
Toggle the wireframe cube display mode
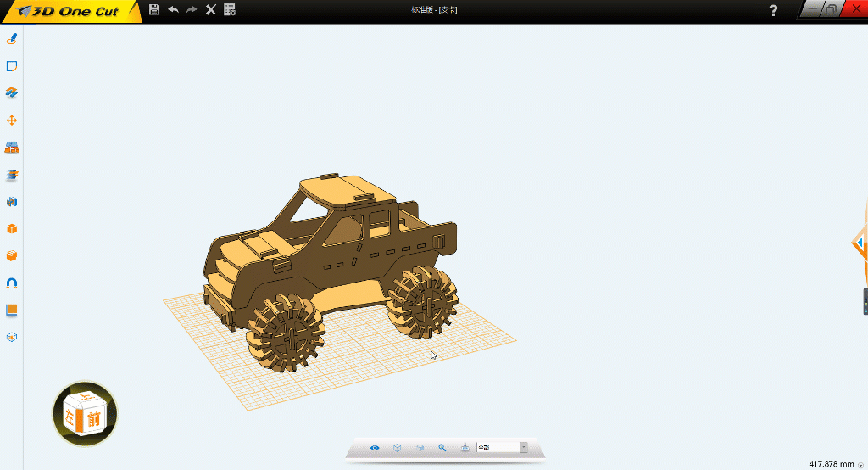point(397,447)
